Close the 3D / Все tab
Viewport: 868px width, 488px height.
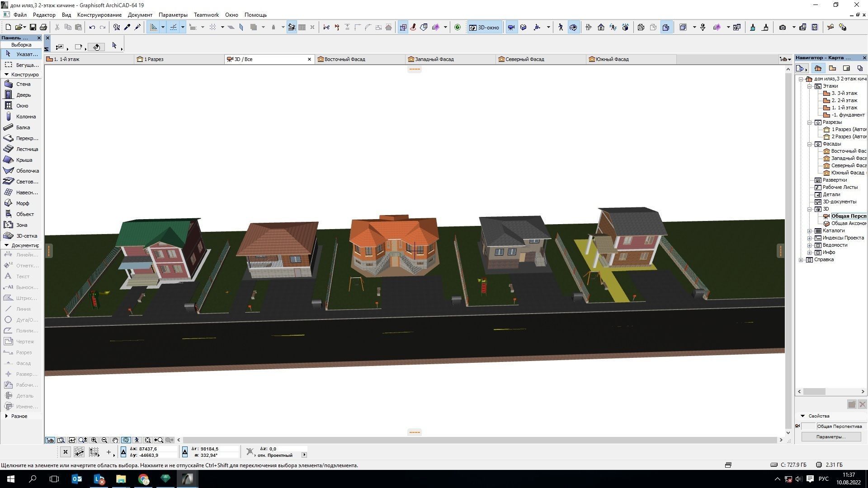(x=310, y=59)
